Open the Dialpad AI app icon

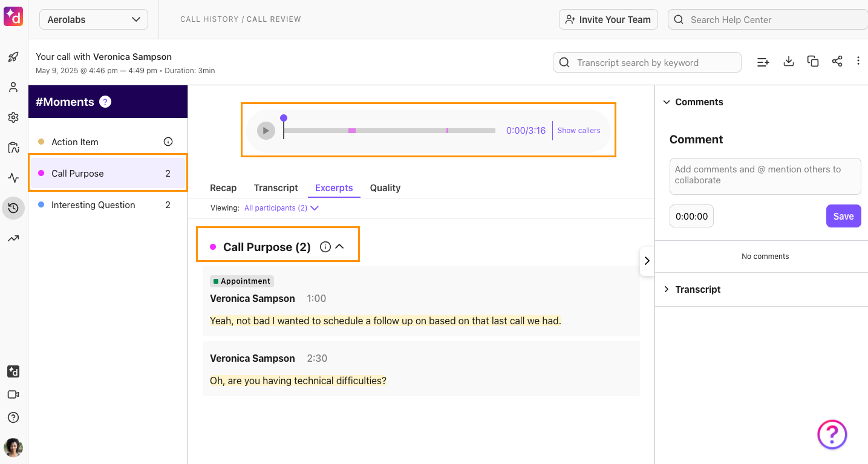coord(13,371)
